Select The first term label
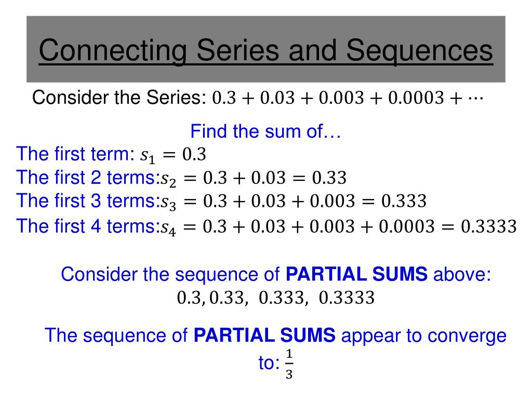Image resolution: width=532 pixels, height=399 pixels. (x=75, y=154)
